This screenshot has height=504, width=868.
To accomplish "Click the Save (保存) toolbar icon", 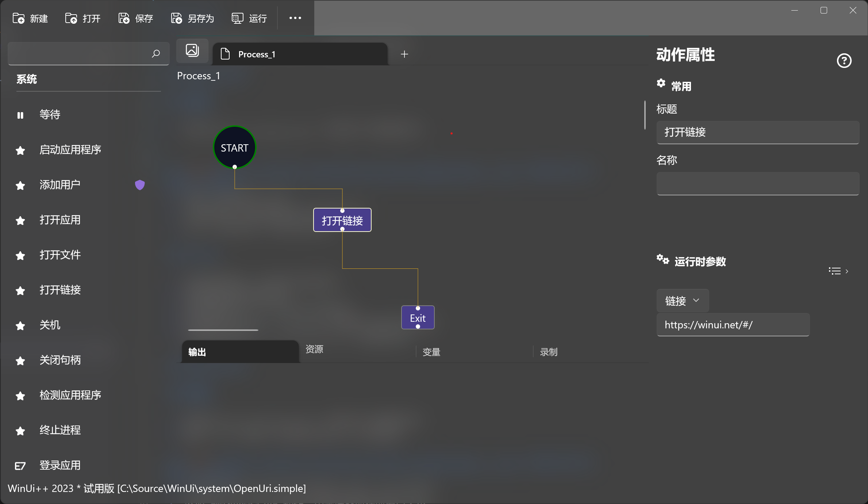I will tap(124, 18).
